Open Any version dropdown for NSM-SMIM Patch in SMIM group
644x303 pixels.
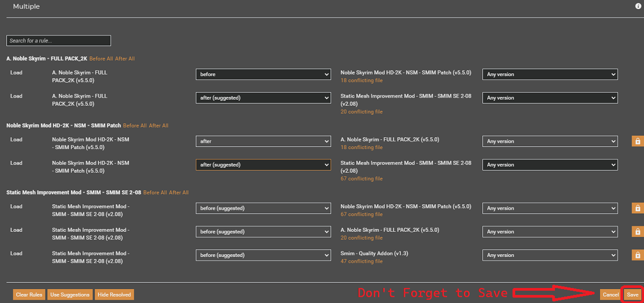(x=550, y=209)
